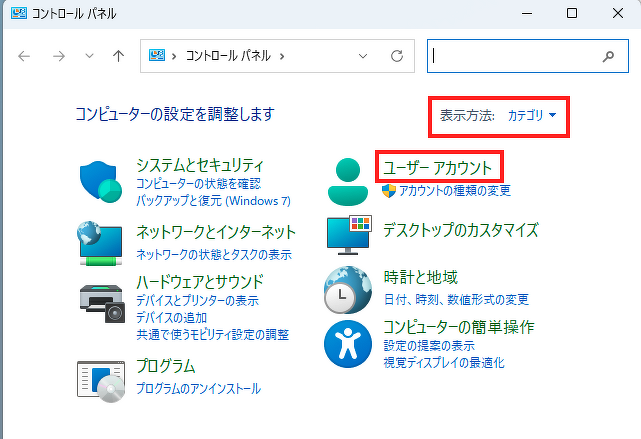The height and width of the screenshot is (439, 641).
Task: Click the User Accounts person icon
Action: click(x=348, y=180)
